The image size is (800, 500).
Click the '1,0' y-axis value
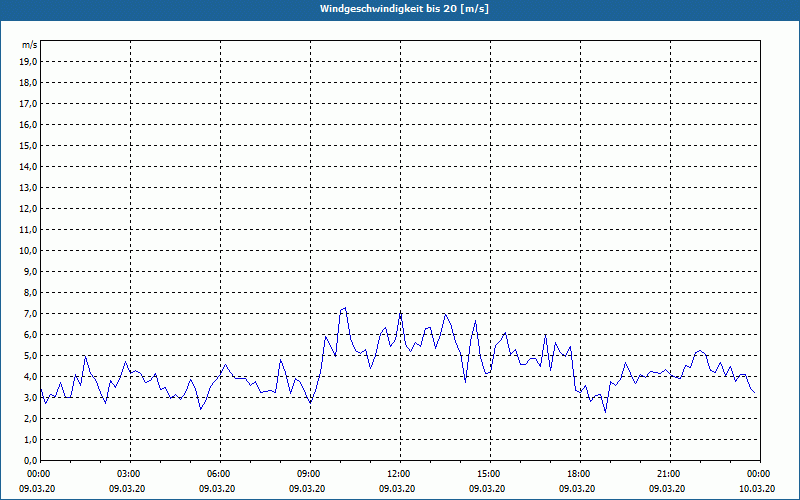[x=30, y=439]
